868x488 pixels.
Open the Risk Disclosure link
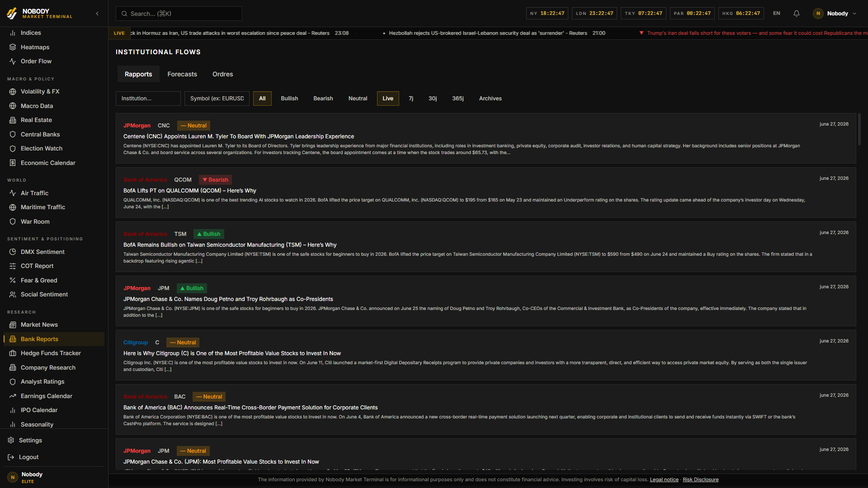(700, 480)
